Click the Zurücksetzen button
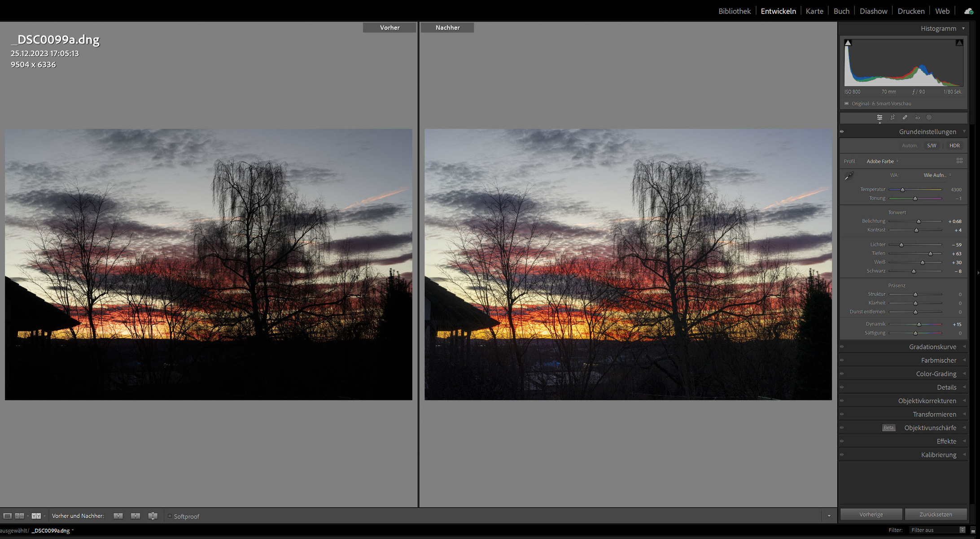The height and width of the screenshot is (539, 980). (935, 514)
